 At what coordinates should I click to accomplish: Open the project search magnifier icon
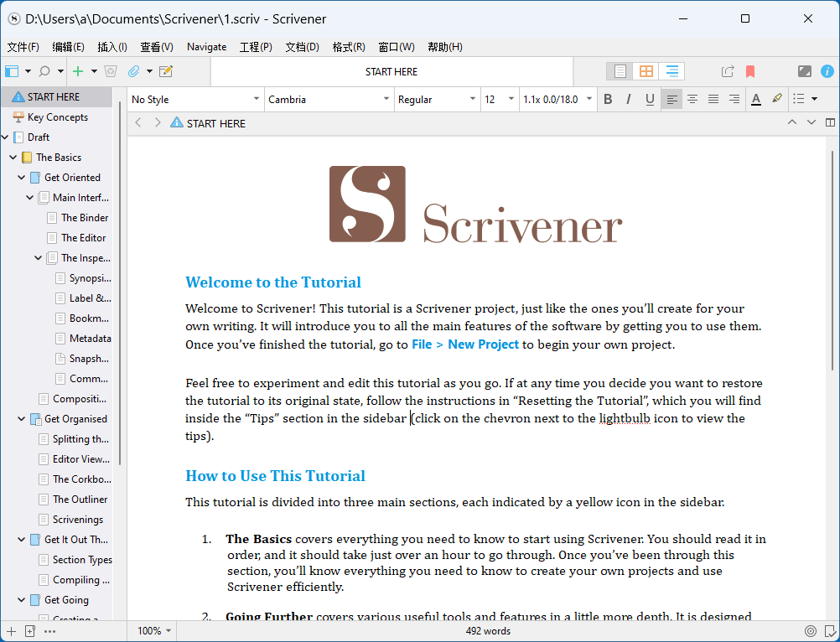(x=45, y=71)
